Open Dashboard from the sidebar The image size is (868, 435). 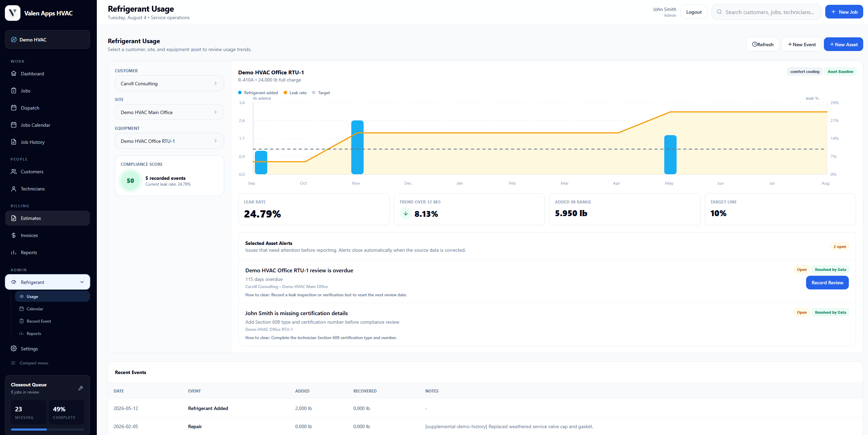click(48, 73)
